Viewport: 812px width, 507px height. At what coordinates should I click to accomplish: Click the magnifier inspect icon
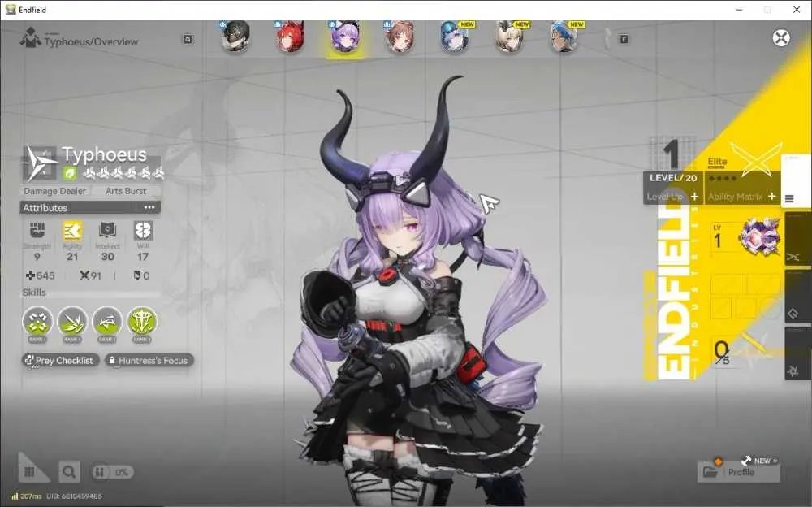pyautogui.click(x=69, y=472)
